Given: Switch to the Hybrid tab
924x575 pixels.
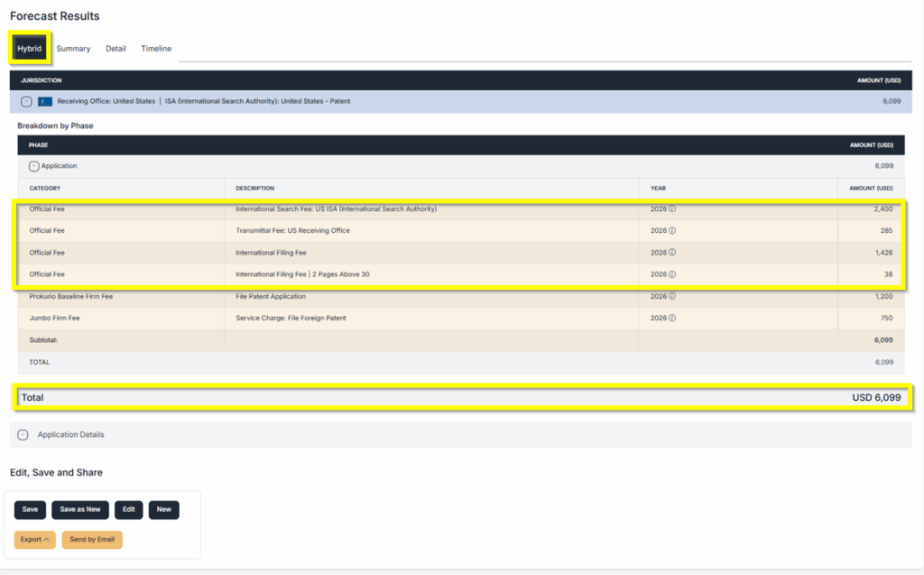Looking at the screenshot, I should click(x=30, y=49).
